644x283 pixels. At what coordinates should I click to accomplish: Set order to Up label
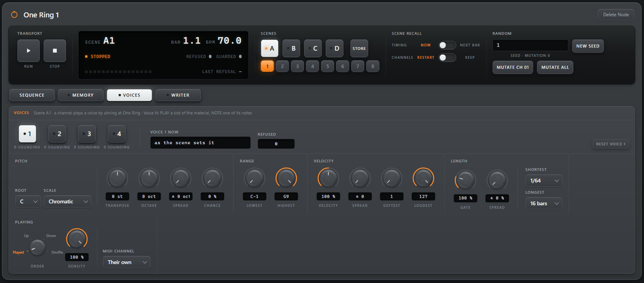26,236
